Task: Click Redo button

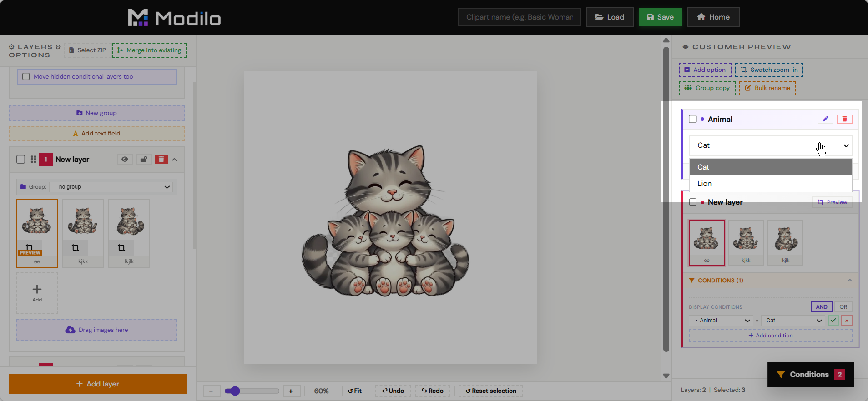Action: coord(432,391)
